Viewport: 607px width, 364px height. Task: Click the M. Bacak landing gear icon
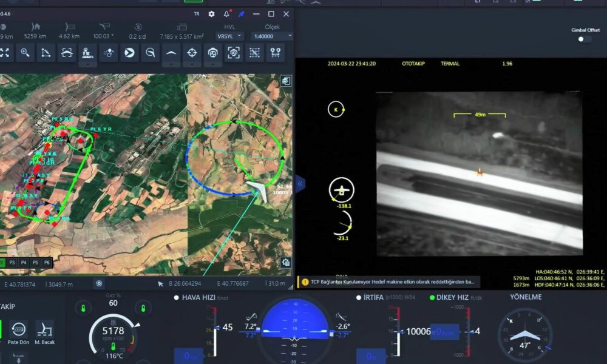44,330
